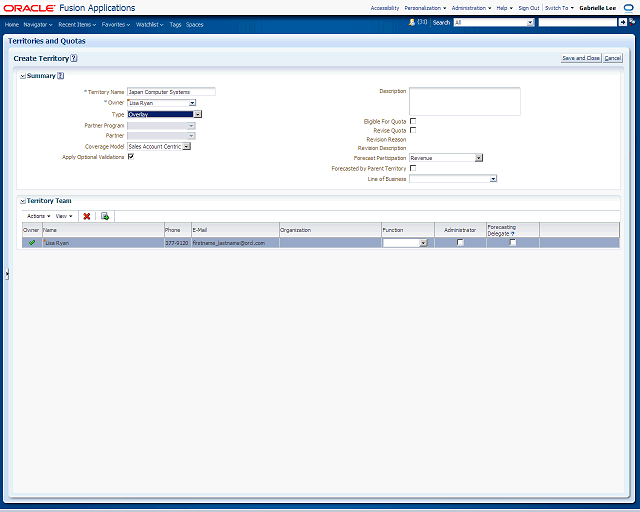The height and width of the screenshot is (512, 640).
Task: Click Save and Close button
Action: click(581, 58)
